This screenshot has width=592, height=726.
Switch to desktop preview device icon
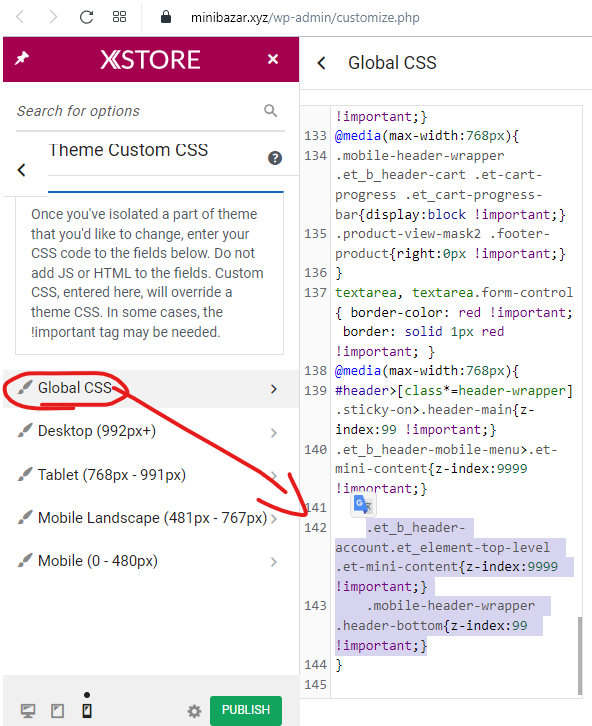[28, 711]
